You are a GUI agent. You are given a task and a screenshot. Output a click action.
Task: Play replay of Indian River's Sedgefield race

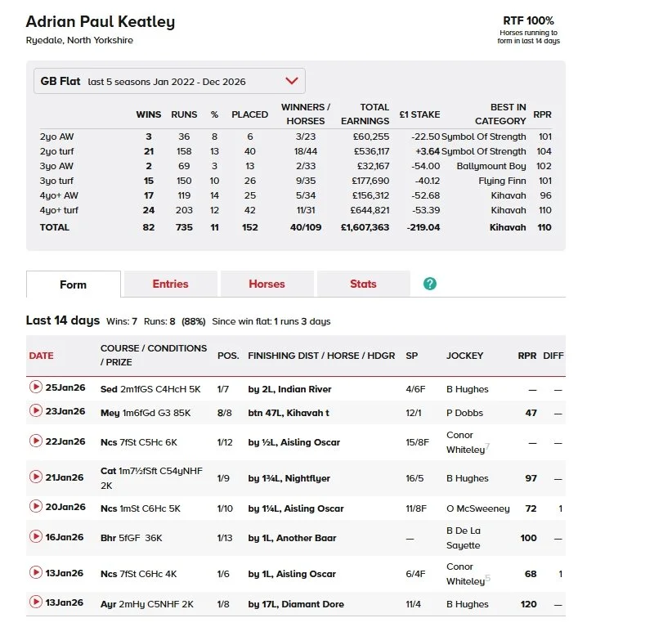pyautogui.click(x=36, y=389)
